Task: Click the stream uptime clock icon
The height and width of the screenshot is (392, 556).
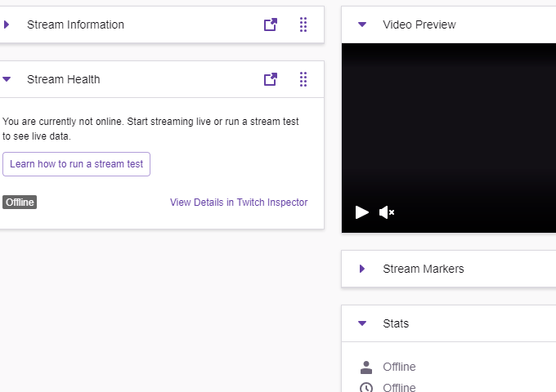Action: pos(366,387)
